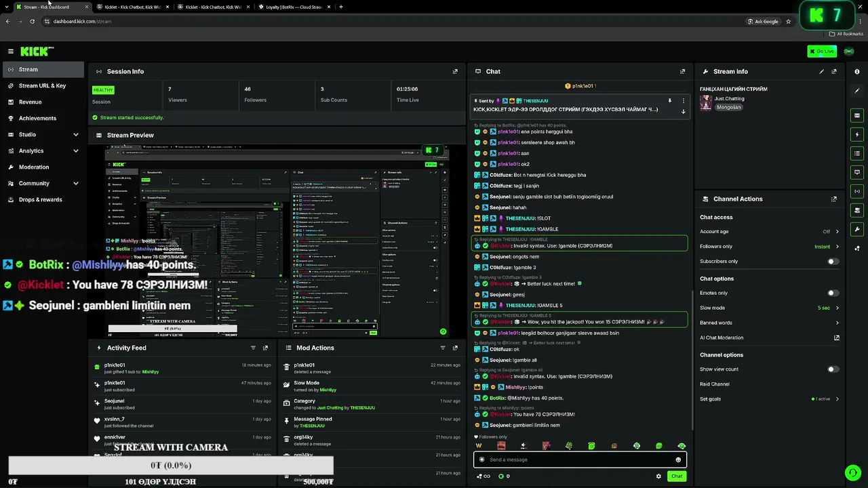Toggle Subscribers only chat
The width and height of the screenshot is (868, 488).
pos(833,261)
